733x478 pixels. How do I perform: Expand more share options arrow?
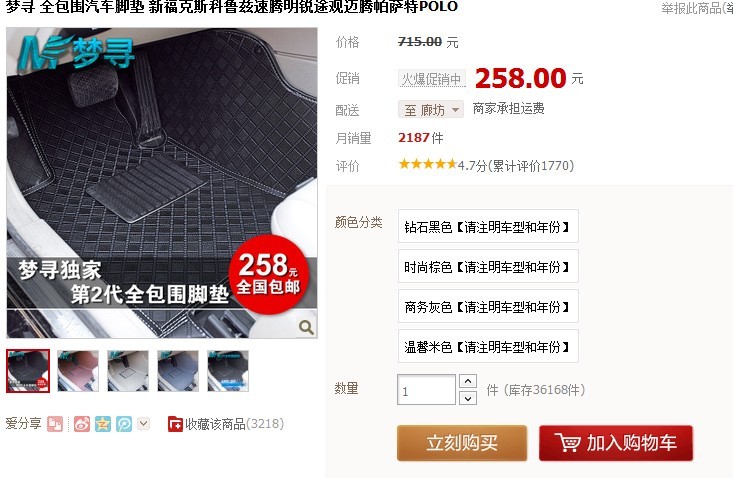pos(144,424)
